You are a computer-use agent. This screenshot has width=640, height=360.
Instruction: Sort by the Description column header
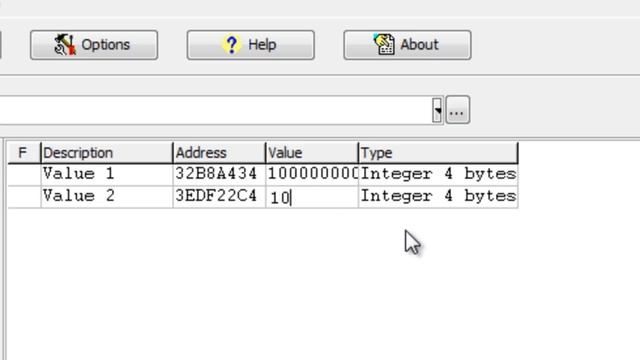tap(107, 153)
